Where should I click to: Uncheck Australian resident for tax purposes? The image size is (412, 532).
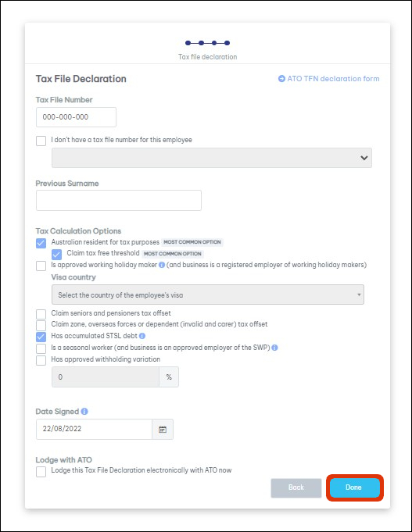(x=41, y=243)
